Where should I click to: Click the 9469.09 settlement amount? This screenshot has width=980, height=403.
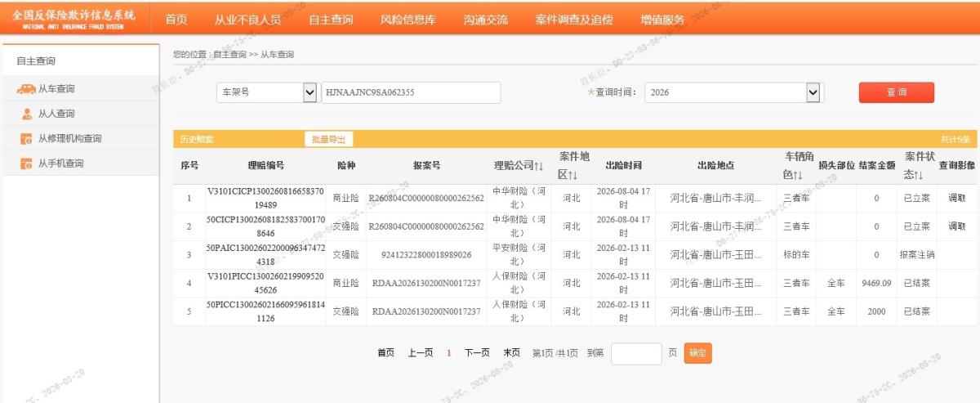[x=876, y=284]
